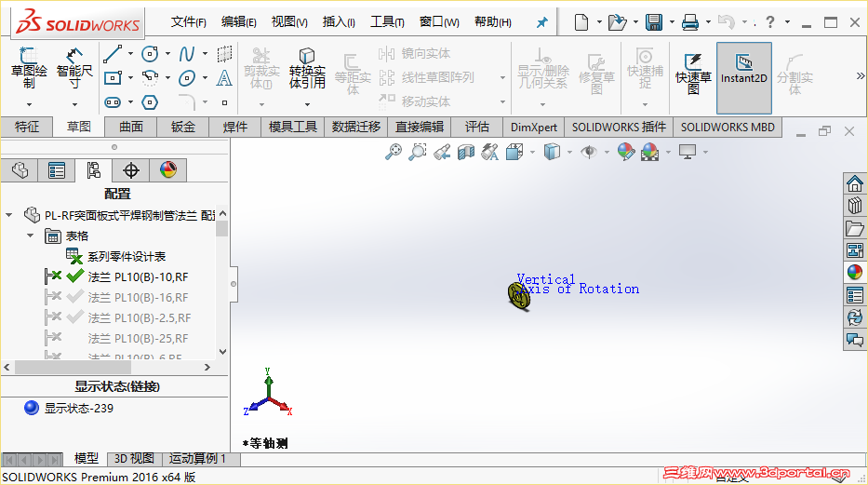
Task: Click Convert Entities (转换实体引用) tool
Action: [x=307, y=69]
